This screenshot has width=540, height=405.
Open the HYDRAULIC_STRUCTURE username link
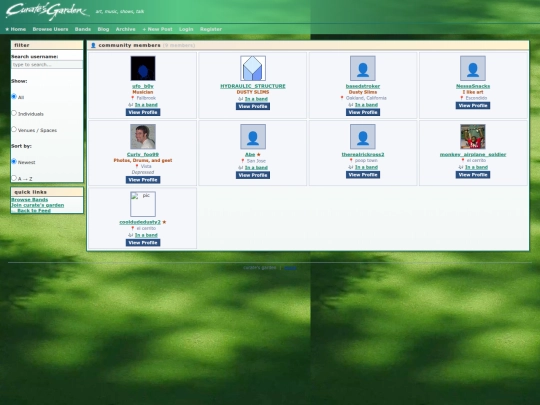[x=253, y=86]
